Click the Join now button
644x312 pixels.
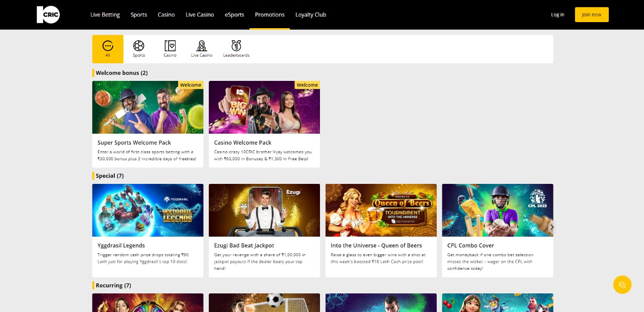click(x=592, y=15)
